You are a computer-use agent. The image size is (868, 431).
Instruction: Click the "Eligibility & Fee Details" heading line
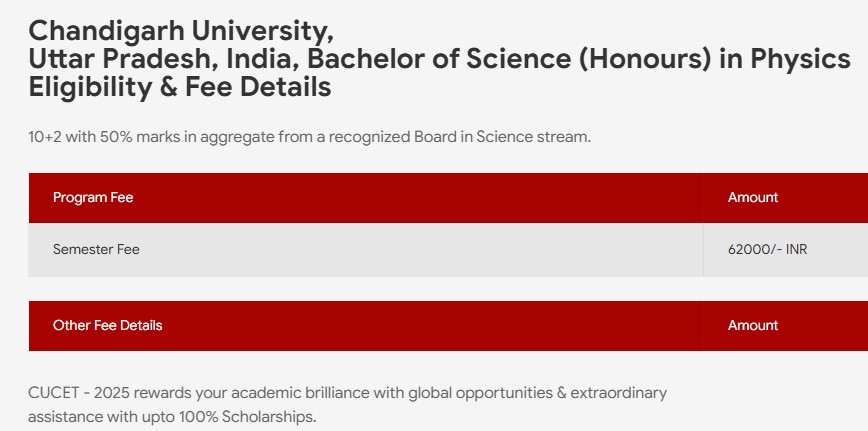[180, 87]
